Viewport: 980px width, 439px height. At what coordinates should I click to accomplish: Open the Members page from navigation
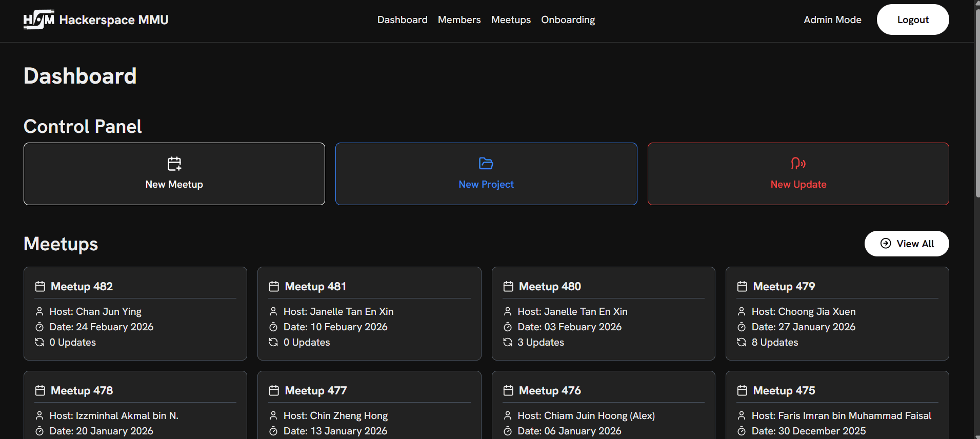[459, 19]
